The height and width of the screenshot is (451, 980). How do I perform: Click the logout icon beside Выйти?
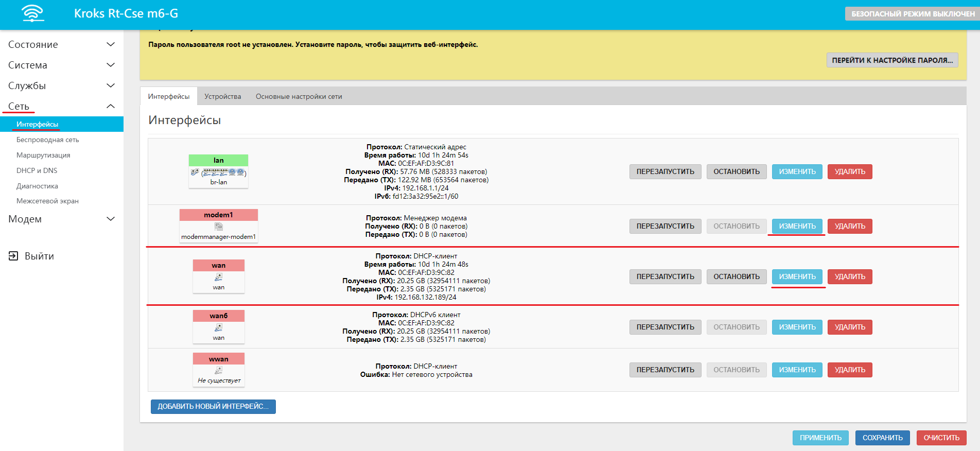click(x=13, y=256)
